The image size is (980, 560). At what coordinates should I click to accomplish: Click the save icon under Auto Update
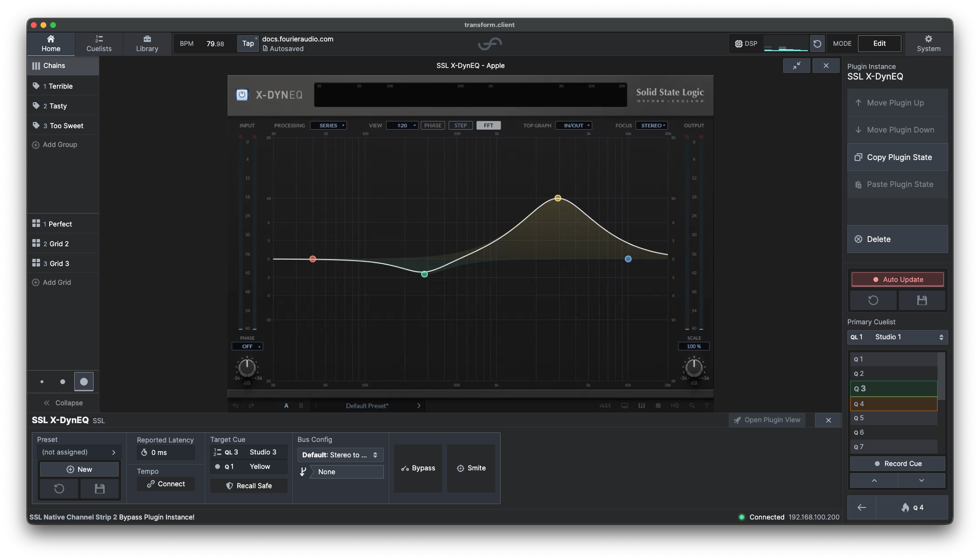(x=922, y=300)
